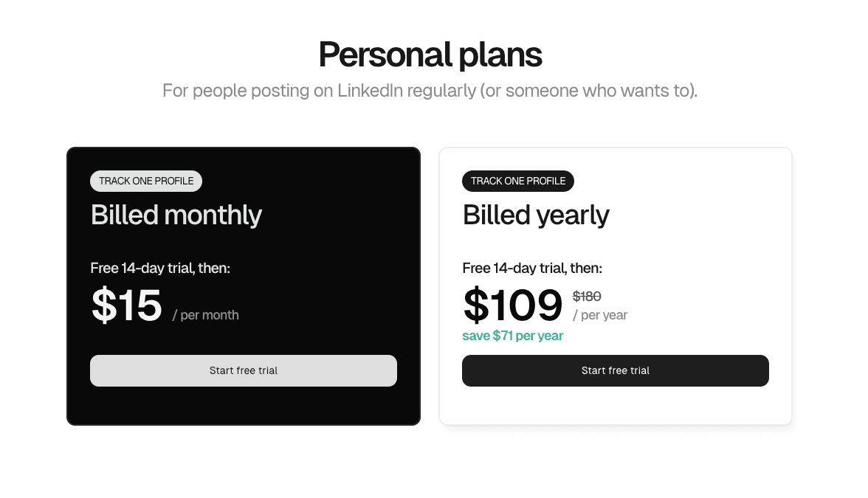Select the save $71 per year label

point(512,335)
